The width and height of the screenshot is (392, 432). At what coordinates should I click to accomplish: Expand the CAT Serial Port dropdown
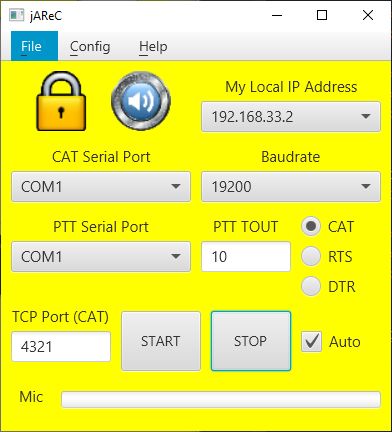[101, 187]
